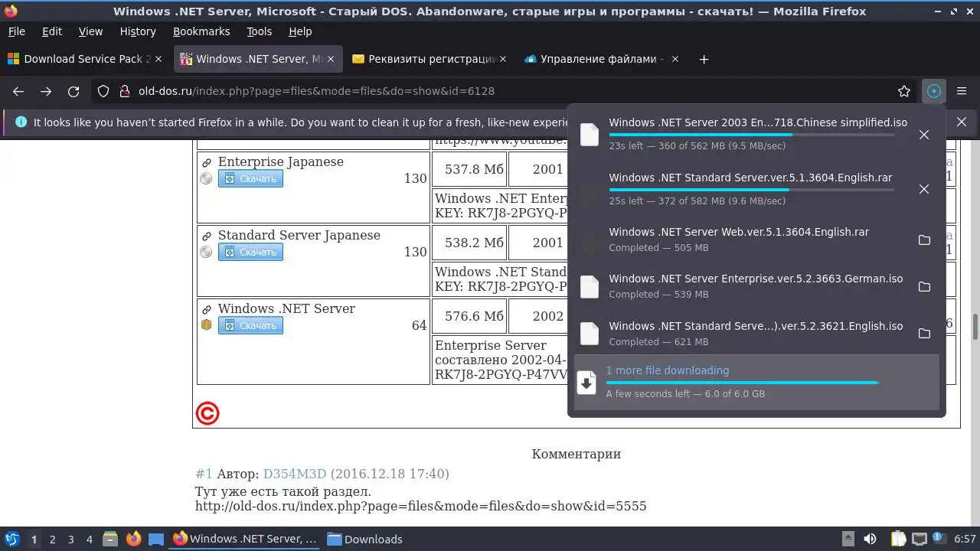Open the permalink icon beside Windows .NET Server

(x=207, y=310)
